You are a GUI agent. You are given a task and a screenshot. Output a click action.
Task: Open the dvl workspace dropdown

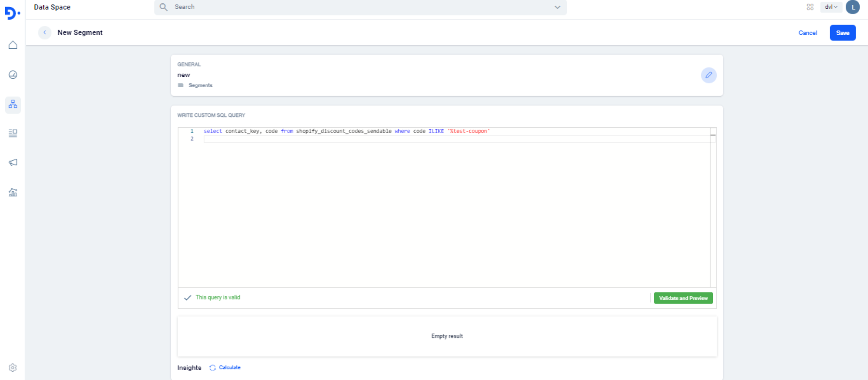[x=831, y=7]
